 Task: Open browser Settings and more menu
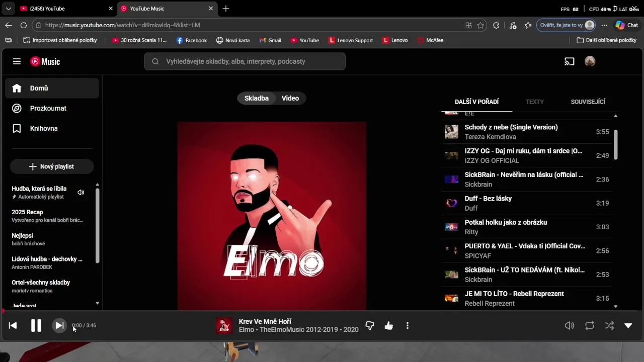pyautogui.click(x=604, y=25)
